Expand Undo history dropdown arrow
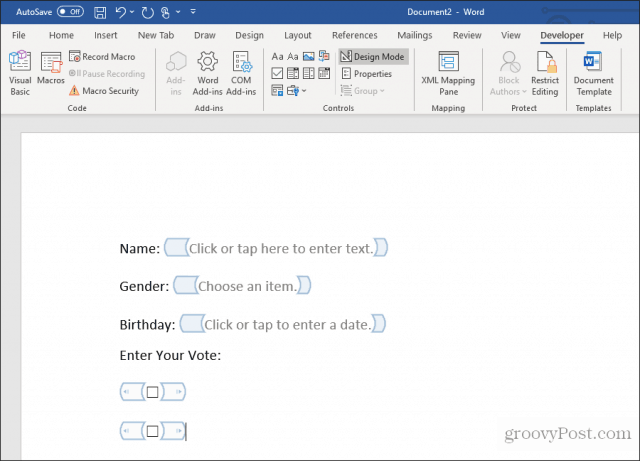The height and width of the screenshot is (461, 640). (132, 12)
